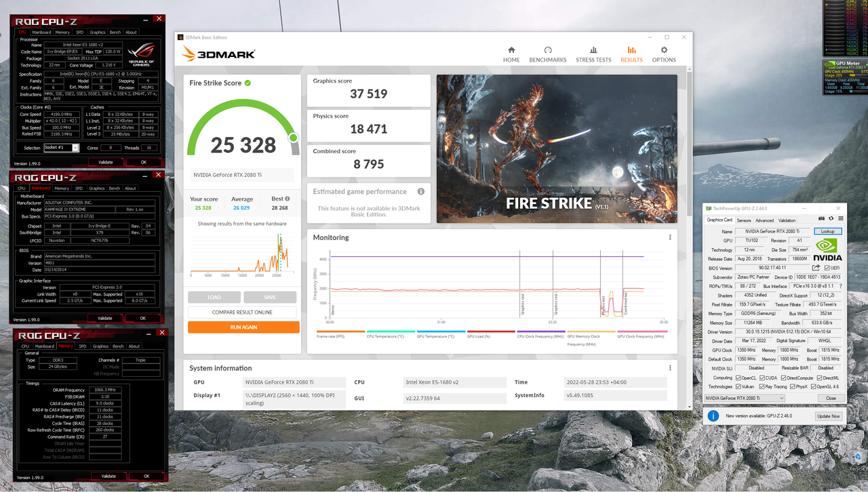The height and width of the screenshot is (492, 868).
Task: Open the Stress Tests icon in 3DMark
Action: click(x=593, y=50)
